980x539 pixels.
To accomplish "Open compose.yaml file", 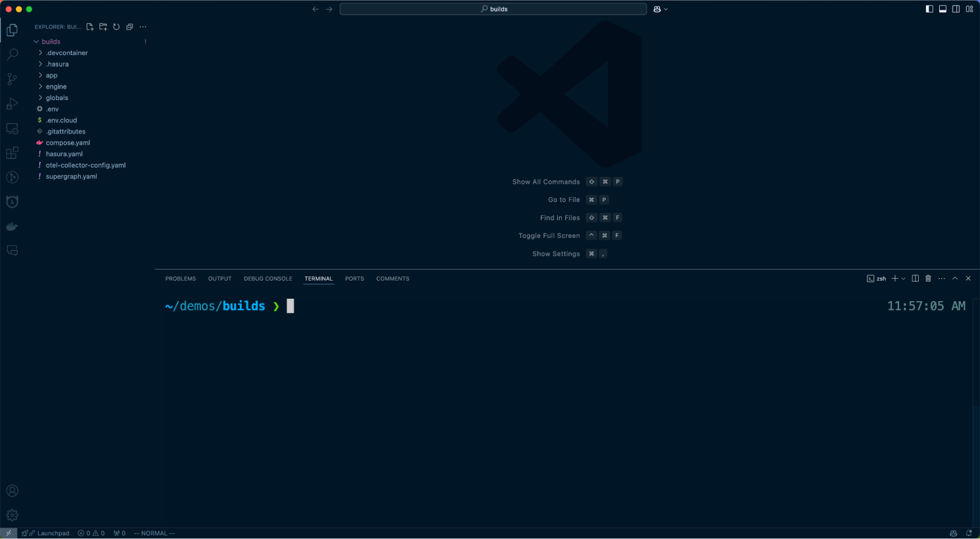I will (91, 143).
